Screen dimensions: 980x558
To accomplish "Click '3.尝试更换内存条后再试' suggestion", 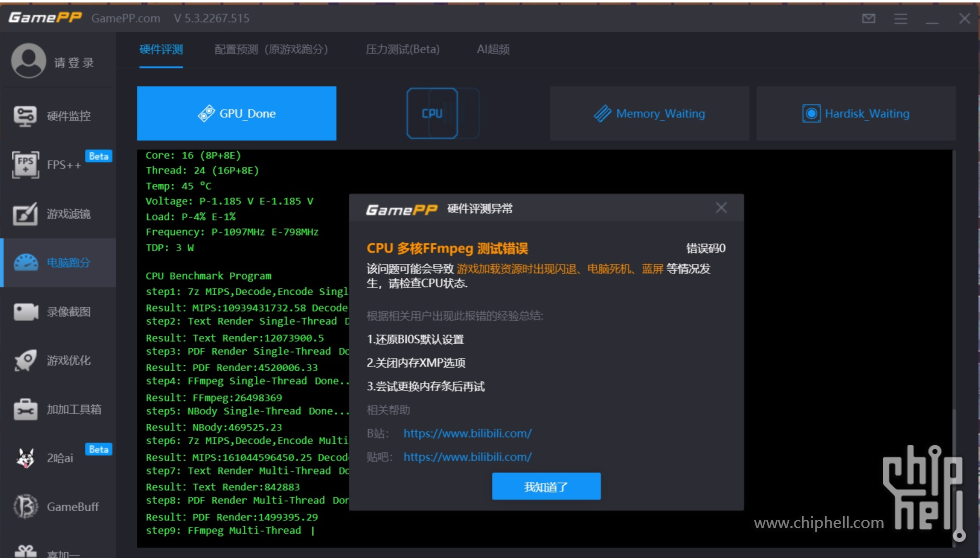I will 426,386.
